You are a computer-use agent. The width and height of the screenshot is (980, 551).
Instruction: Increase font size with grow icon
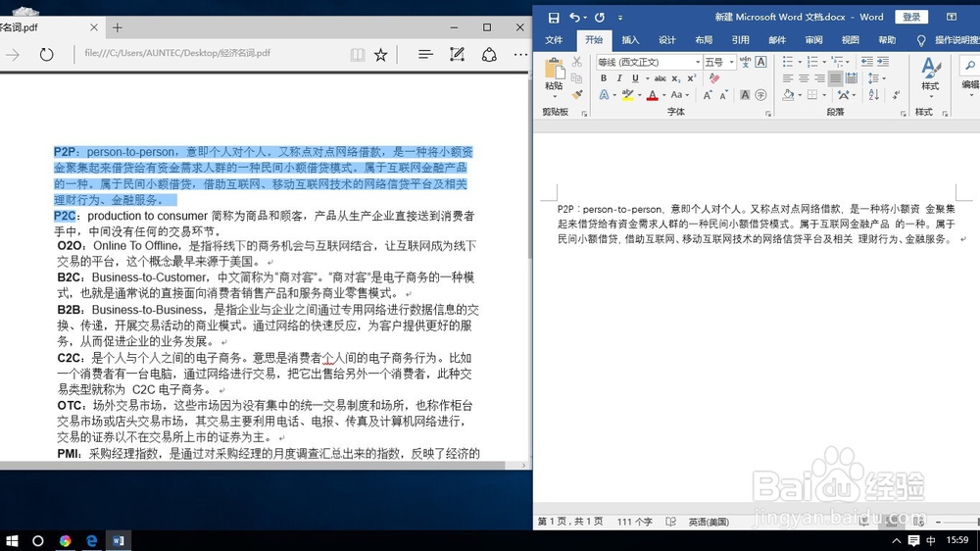tap(707, 95)
